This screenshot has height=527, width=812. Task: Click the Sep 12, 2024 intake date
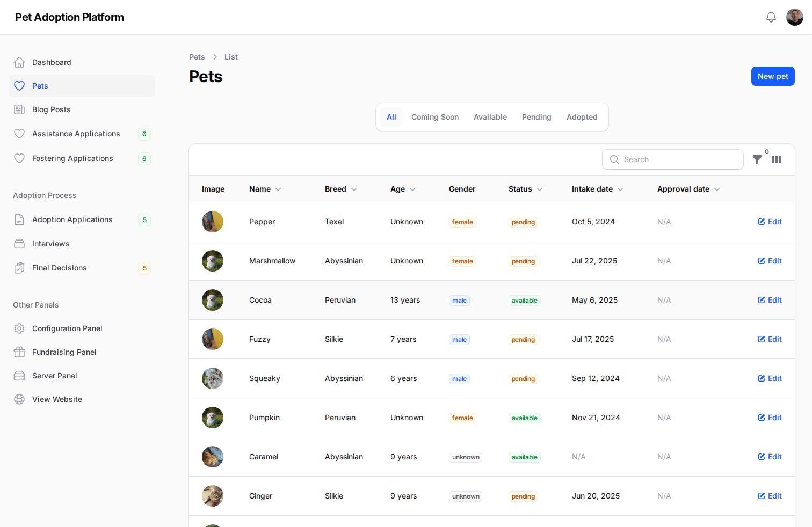[x=596, y=378]
